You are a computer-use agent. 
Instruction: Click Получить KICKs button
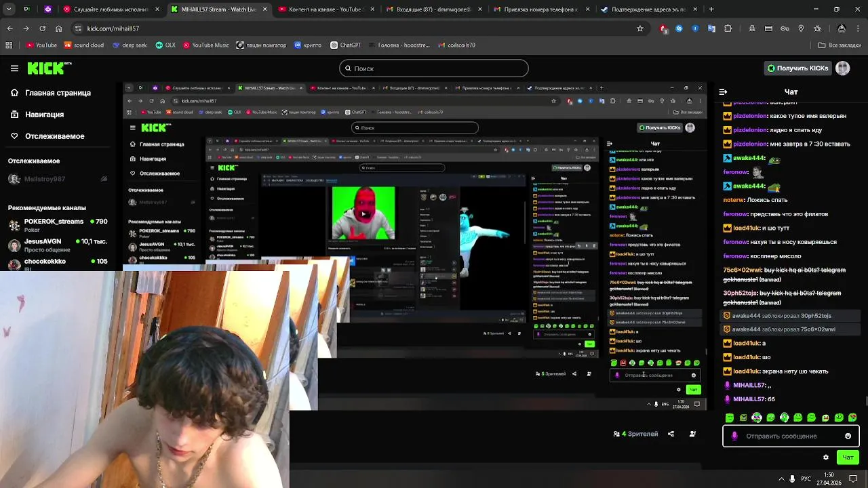798,68
